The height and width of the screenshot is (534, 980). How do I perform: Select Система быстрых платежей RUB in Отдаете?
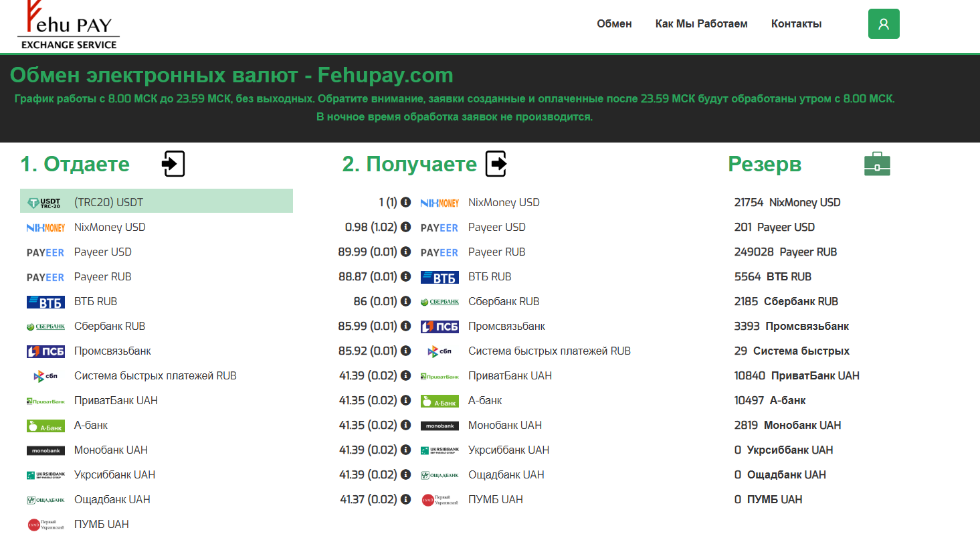[x=157, y=375]
